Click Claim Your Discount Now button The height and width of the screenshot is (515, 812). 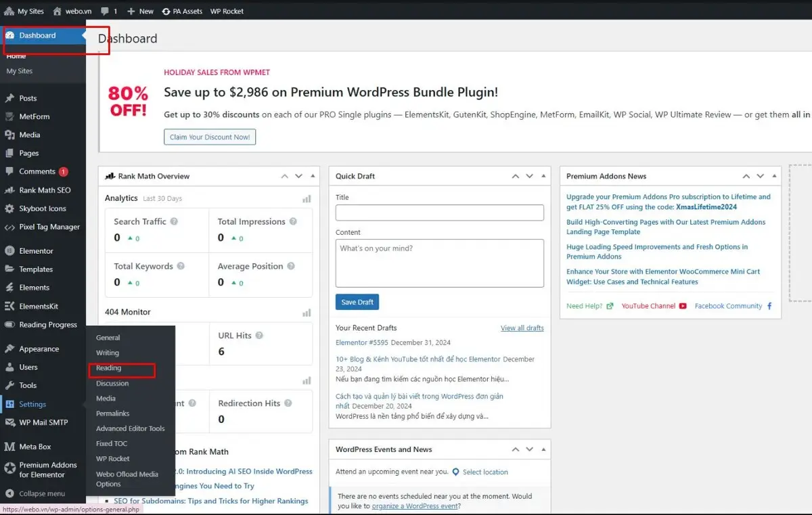coord(210,137)
